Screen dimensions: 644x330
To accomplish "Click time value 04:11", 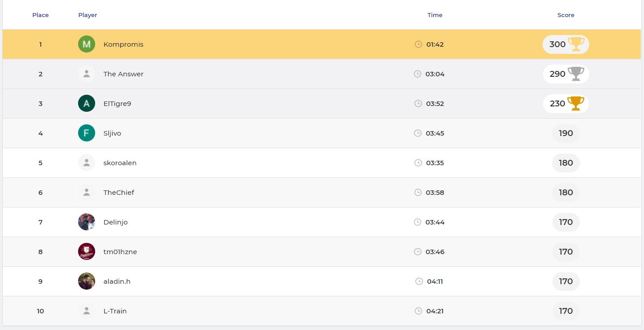I will (x=435, y=282).
